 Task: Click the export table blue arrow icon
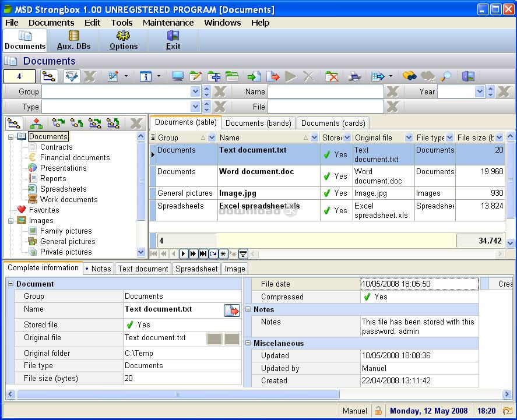(x=378, y=76)
